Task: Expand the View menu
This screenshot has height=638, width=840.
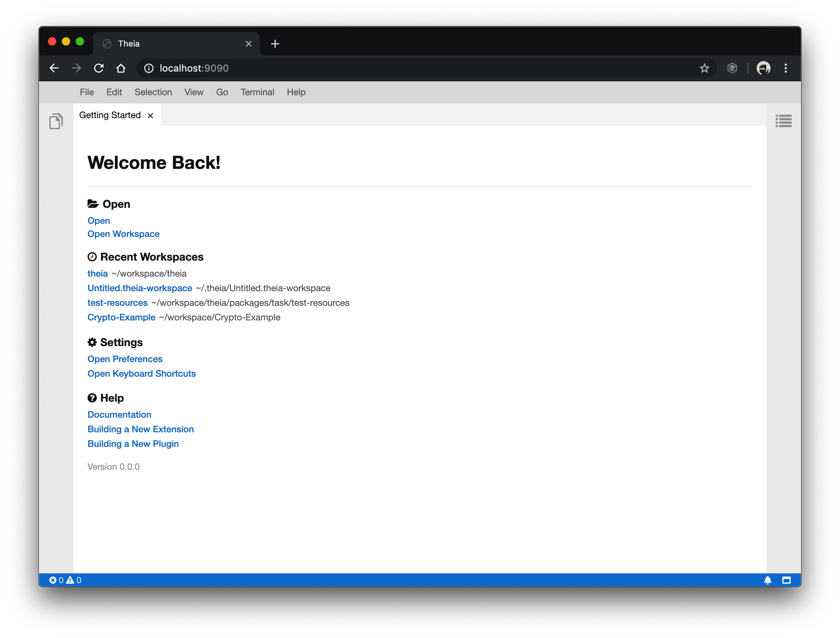Action: pos(193,92)
